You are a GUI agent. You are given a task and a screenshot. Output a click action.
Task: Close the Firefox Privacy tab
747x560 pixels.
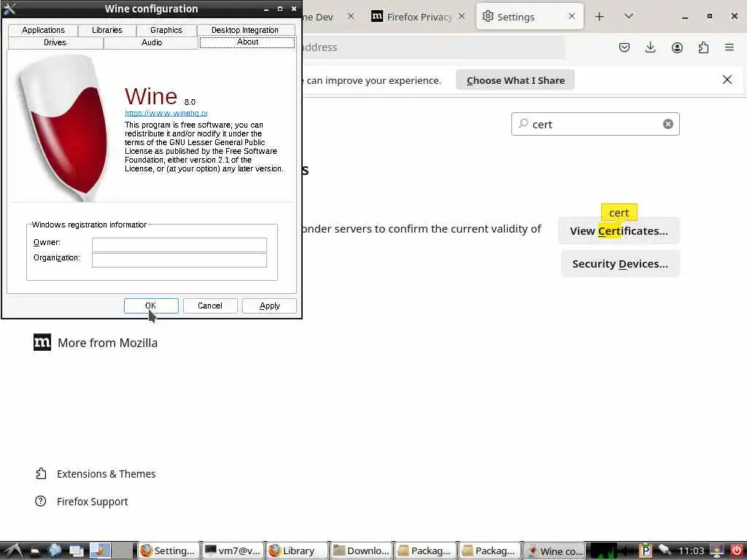pyautogui.click(x=462, y=16)
